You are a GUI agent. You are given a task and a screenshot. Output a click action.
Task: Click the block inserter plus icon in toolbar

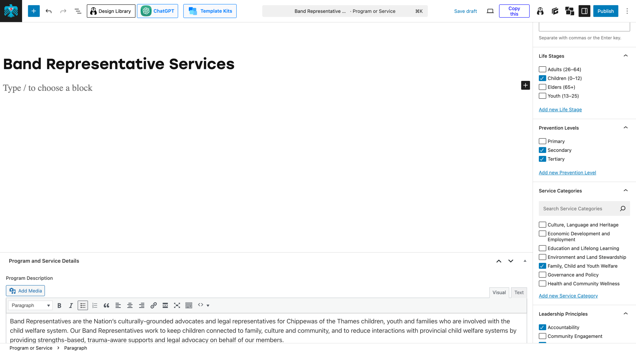coord(34,11)
